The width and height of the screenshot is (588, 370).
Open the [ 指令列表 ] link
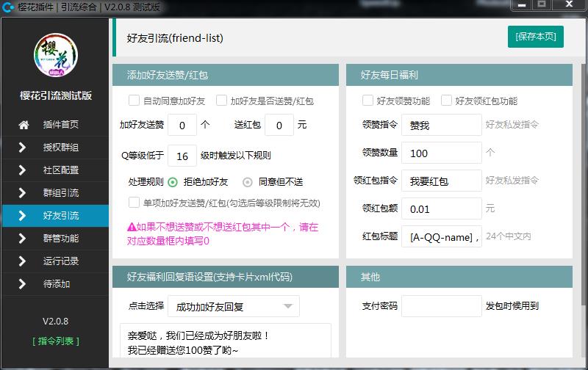[x=56, y=341]
